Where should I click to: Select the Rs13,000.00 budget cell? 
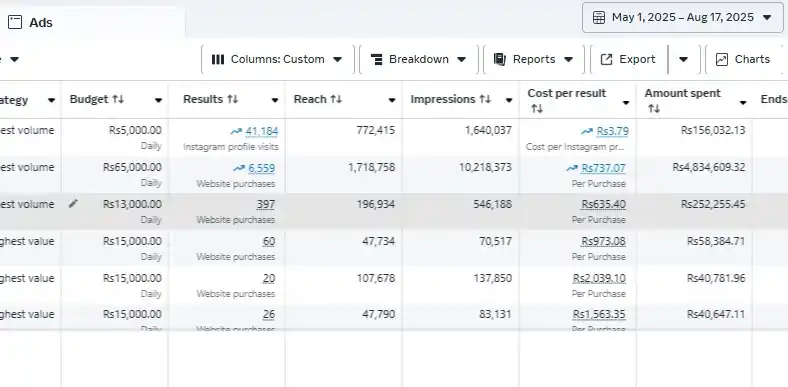pos(115,211)
